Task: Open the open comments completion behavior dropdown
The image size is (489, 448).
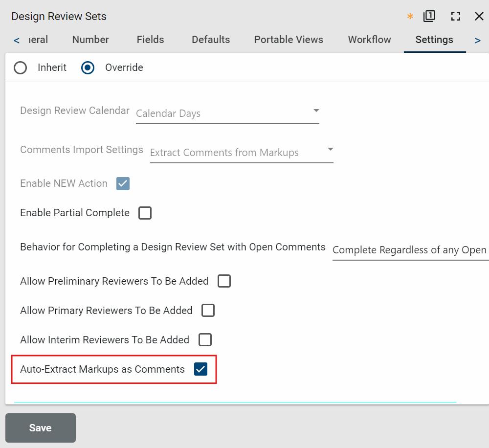Action: (410, 250)
